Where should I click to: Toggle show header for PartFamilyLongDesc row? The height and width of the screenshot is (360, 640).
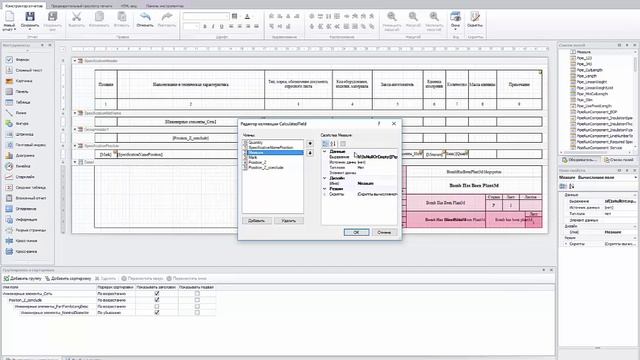click(x=157, y=306)
